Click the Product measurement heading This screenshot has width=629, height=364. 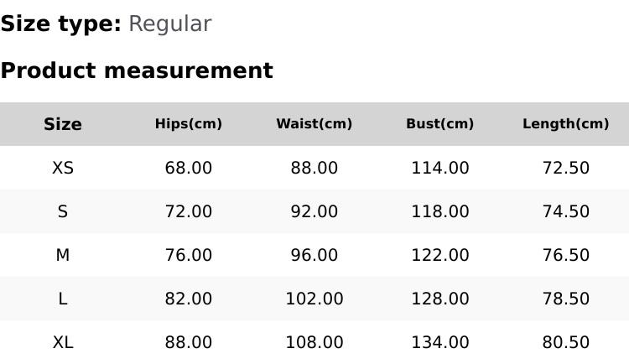137,70
